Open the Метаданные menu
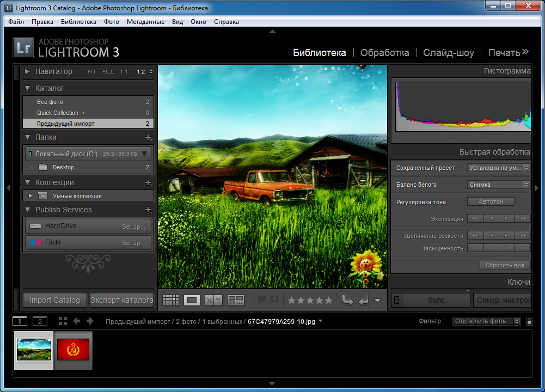Image resolution: width=545 pixels, height=392 pixels. point(145,22)
